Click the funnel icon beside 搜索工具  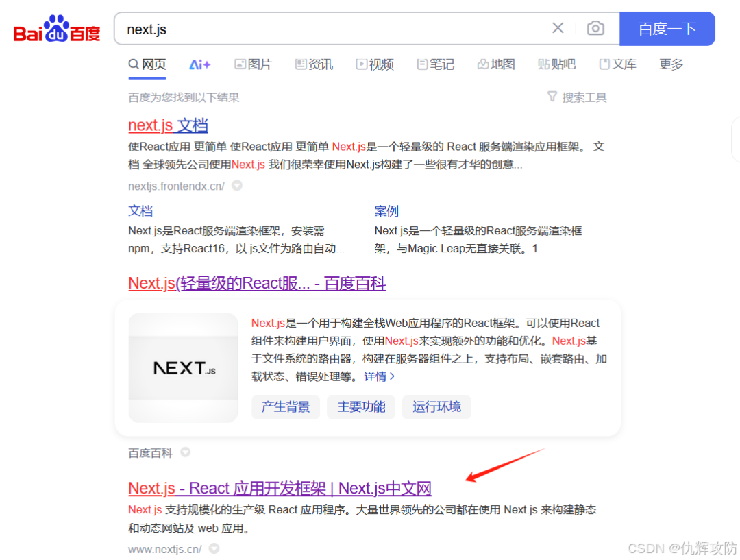552,97
